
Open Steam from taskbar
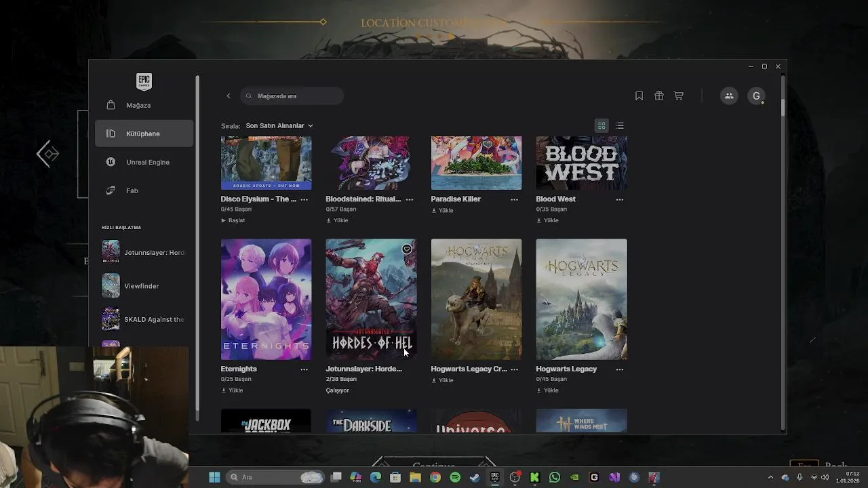pos(475,477)
